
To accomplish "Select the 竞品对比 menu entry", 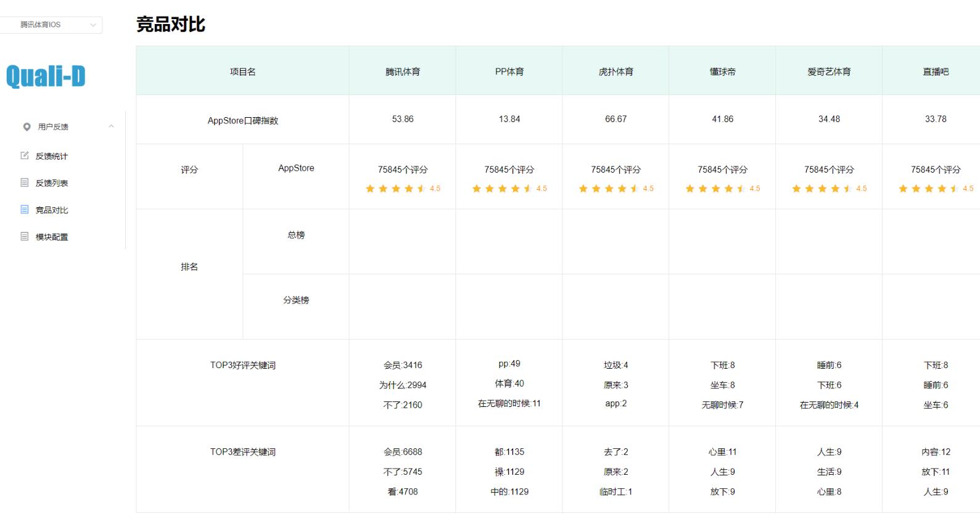I will point(52,210).
